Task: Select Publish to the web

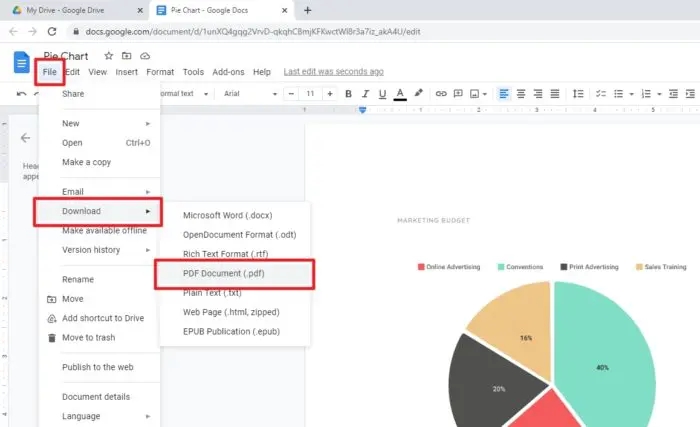Action: [99, 367]
